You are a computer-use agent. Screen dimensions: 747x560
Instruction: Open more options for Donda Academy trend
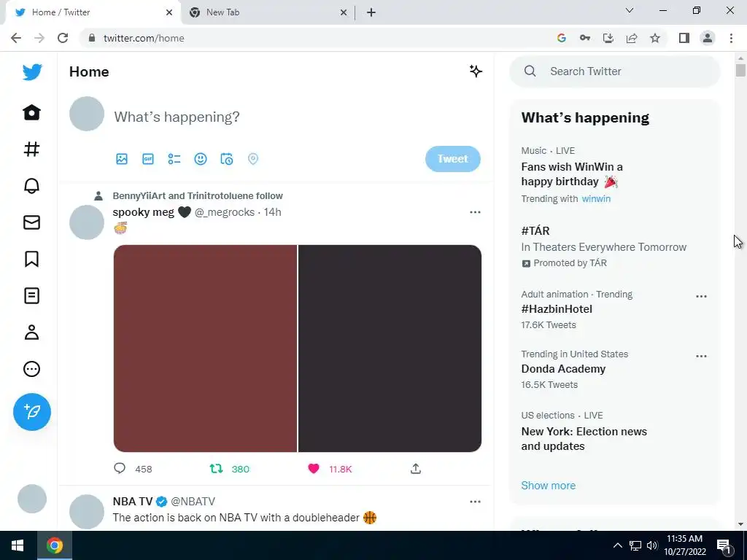tap(701, 356)
